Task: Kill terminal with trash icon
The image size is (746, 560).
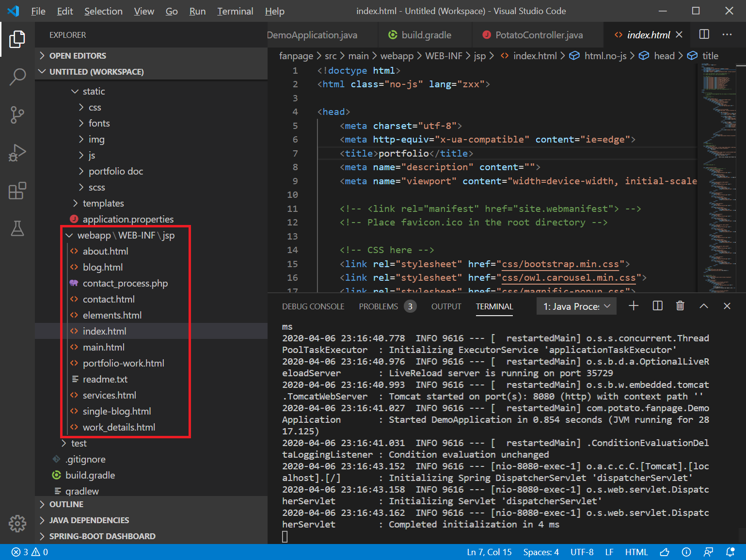Action: 680,306
